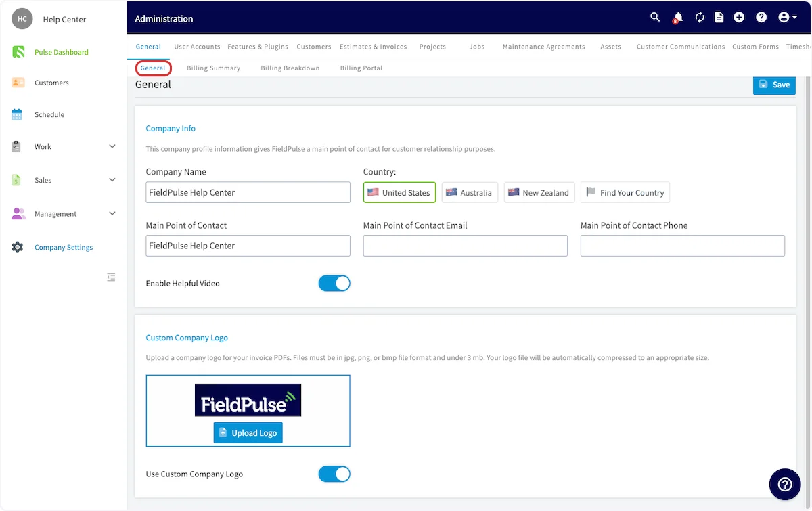This screenshot has width=812, height=511.
Task: Click Main Point of Contact Email field
Action: 466,246
